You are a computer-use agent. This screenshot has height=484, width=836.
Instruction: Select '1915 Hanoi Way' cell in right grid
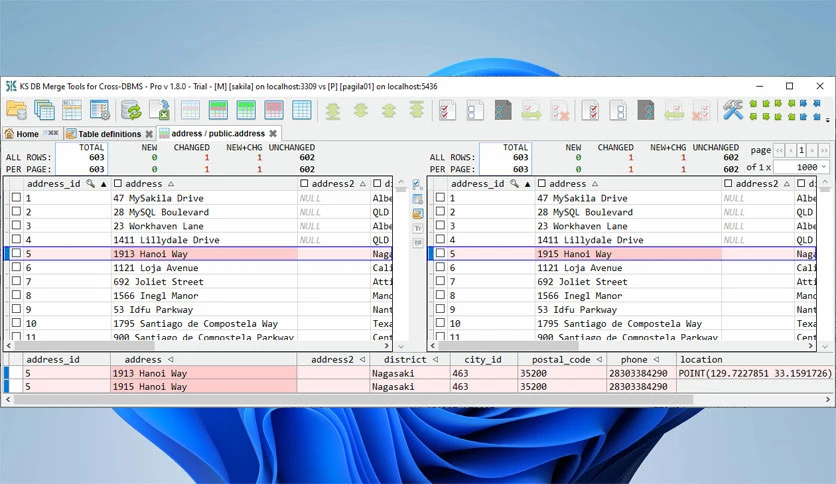click(628, 254)
